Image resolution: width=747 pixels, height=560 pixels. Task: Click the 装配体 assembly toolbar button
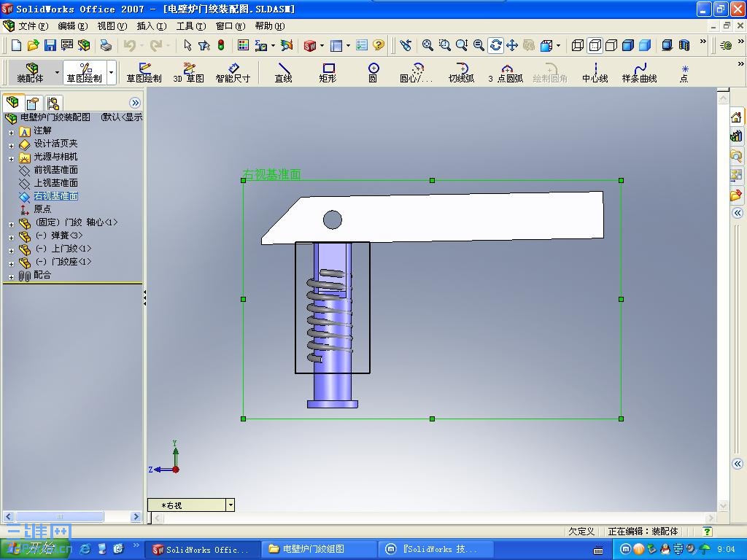point(31,73)
